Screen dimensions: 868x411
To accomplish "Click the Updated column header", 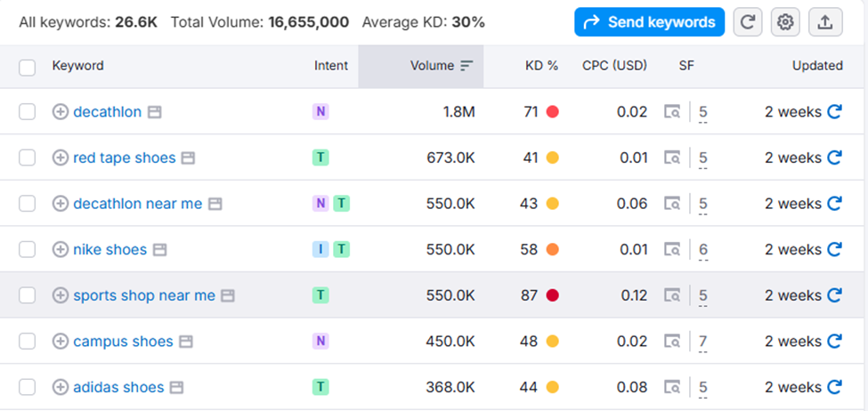I will pyautogui.click(x=817, y=66).
